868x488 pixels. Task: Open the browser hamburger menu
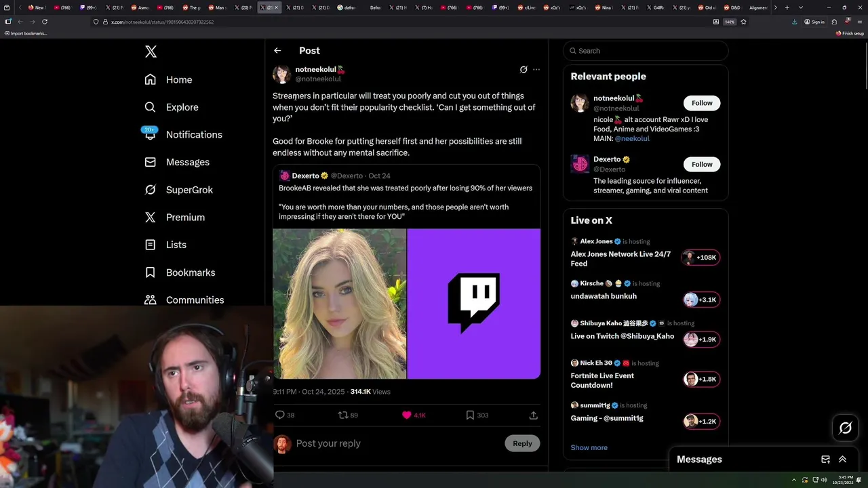[860, 22]
